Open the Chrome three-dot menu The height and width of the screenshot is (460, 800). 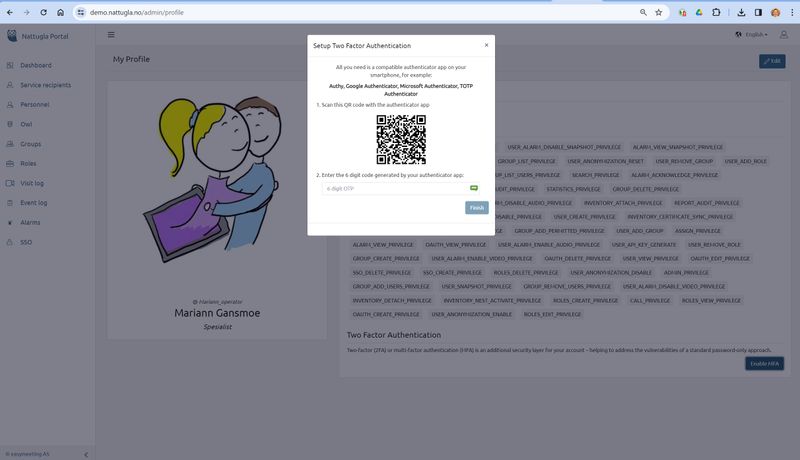pyautogui.click(x=790, y=13)
